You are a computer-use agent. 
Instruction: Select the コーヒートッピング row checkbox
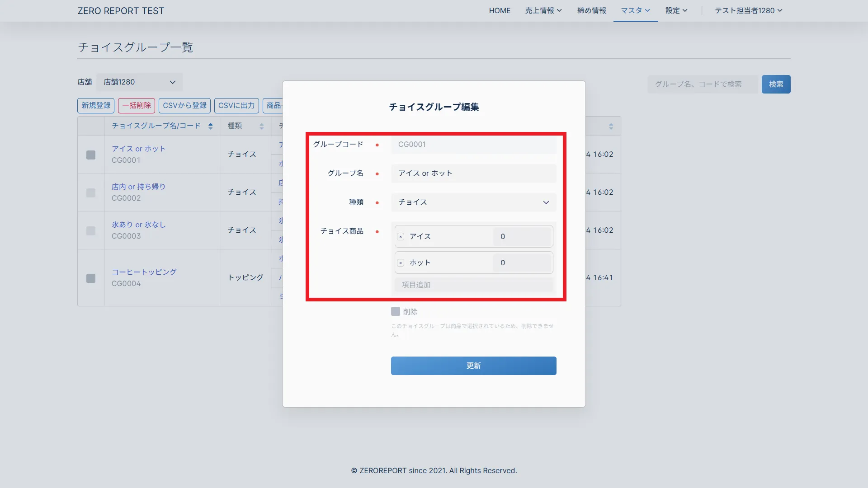tap(91, 278)
